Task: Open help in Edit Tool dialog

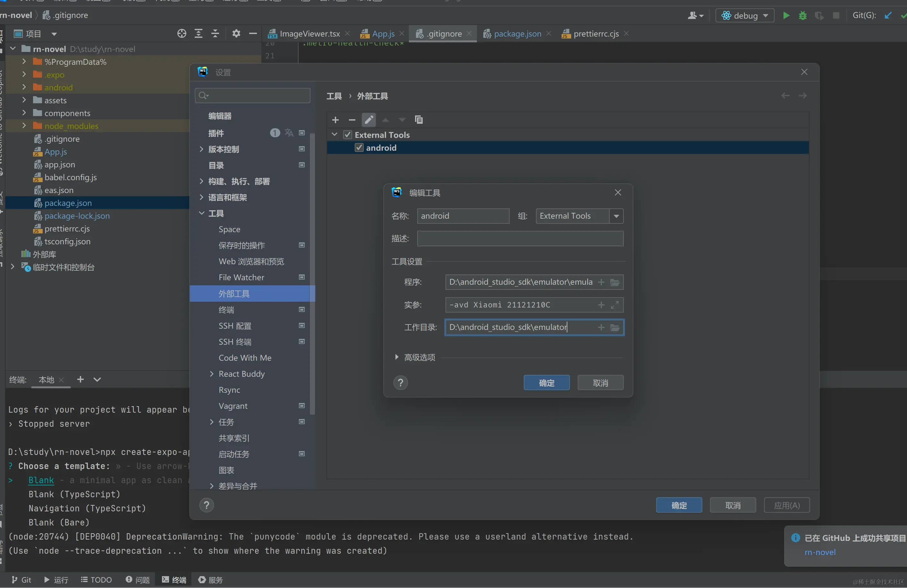Action: [x=401, y=382]
